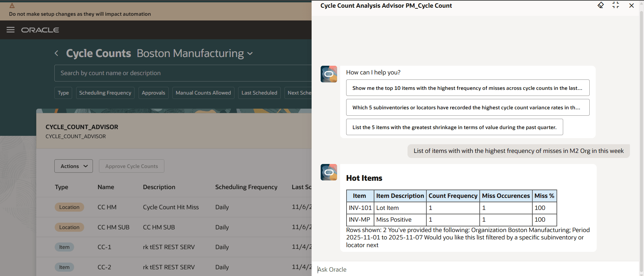Click the Location badge in CC HM row
This screenshot has height=276, width=644.
[69, 207]
